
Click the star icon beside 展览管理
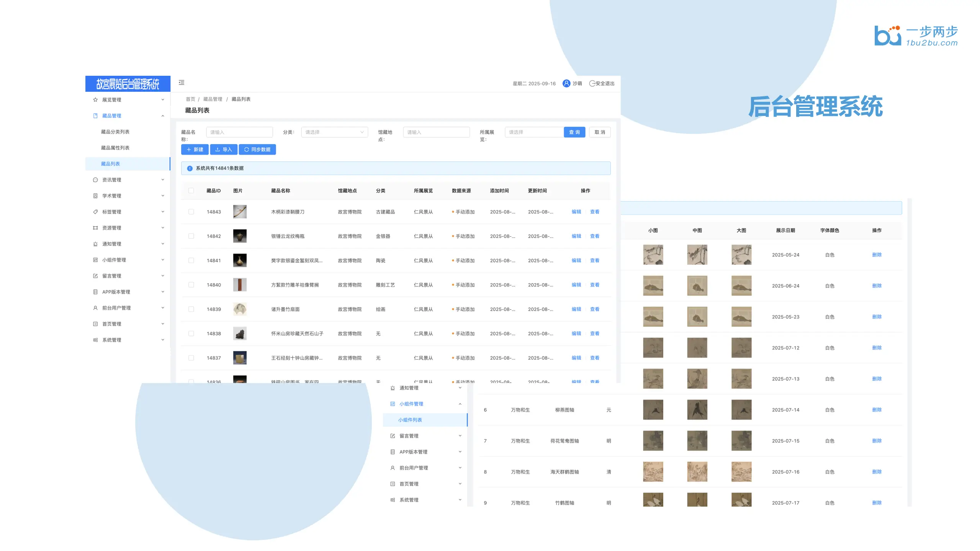click(95, 100)
